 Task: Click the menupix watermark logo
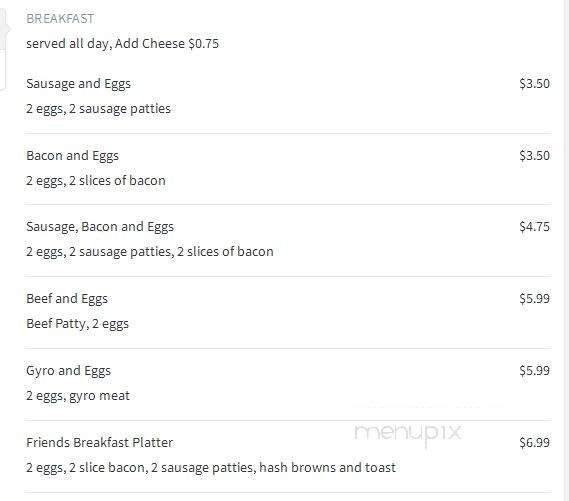(408, 434)
